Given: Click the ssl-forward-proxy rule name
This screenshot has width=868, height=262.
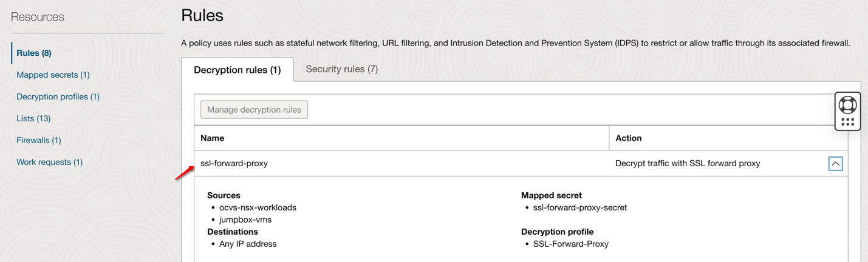Looking at the screenshot, I should 234,163.
